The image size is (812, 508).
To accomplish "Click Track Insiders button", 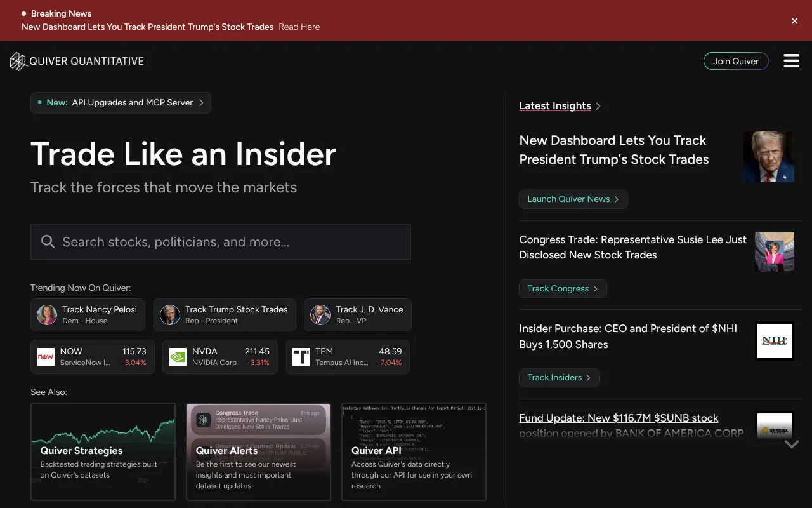I will [x=559, y=377].
